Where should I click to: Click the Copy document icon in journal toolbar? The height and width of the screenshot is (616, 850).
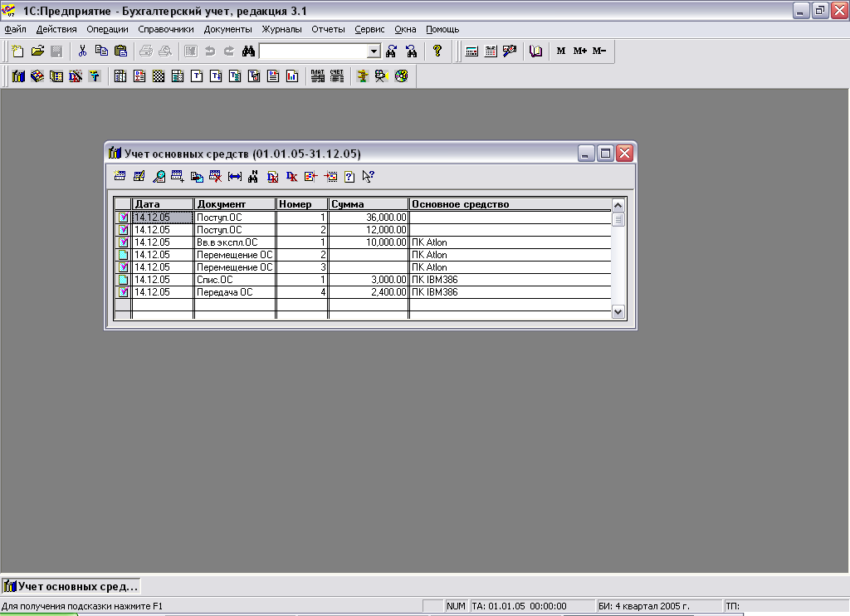click(197, 176)
